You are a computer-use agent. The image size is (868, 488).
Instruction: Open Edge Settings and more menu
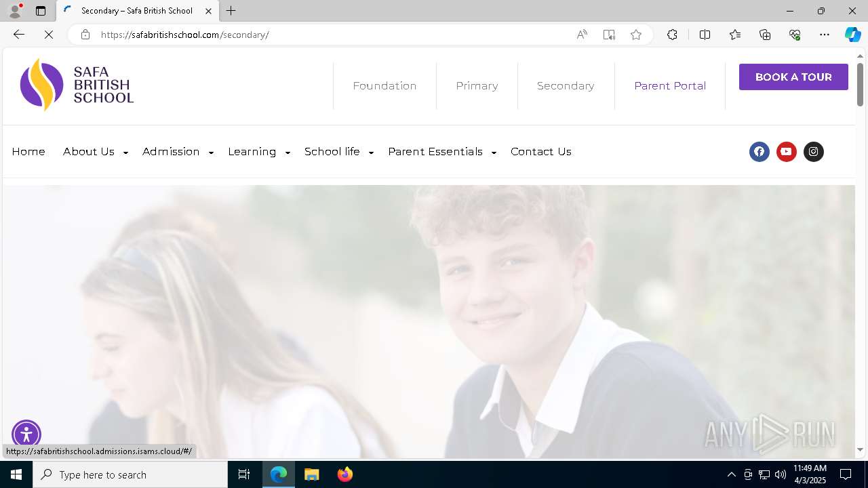point(825,35)
